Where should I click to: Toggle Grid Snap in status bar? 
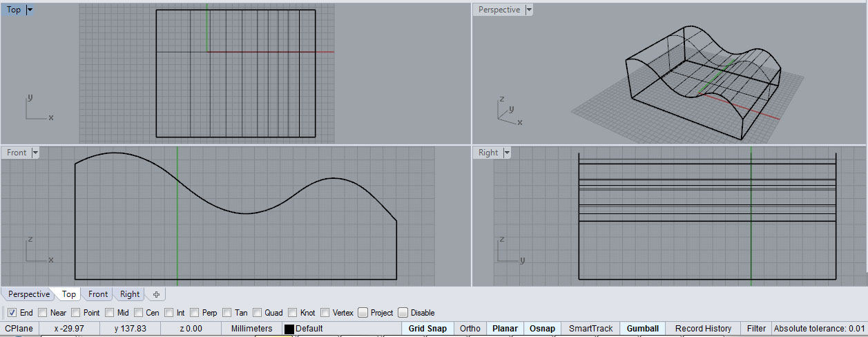[x=427, y=329]
